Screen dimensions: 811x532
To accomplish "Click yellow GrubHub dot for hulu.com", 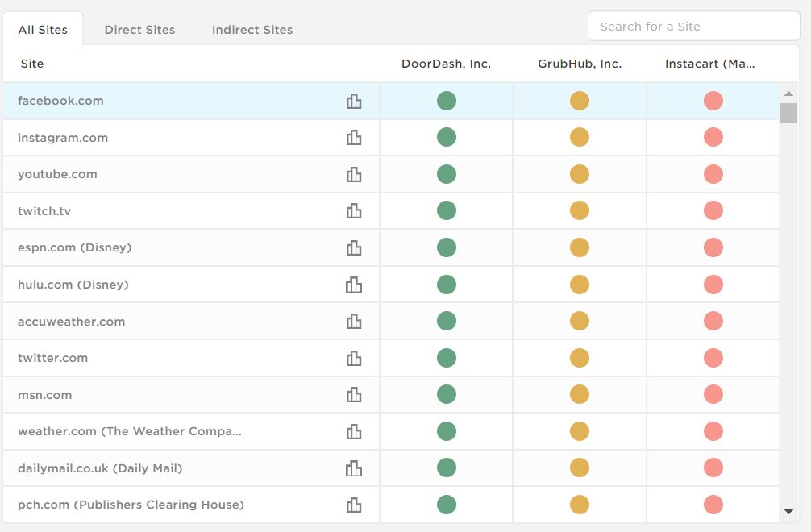I will pyautogui.click(x=580, y=285).
